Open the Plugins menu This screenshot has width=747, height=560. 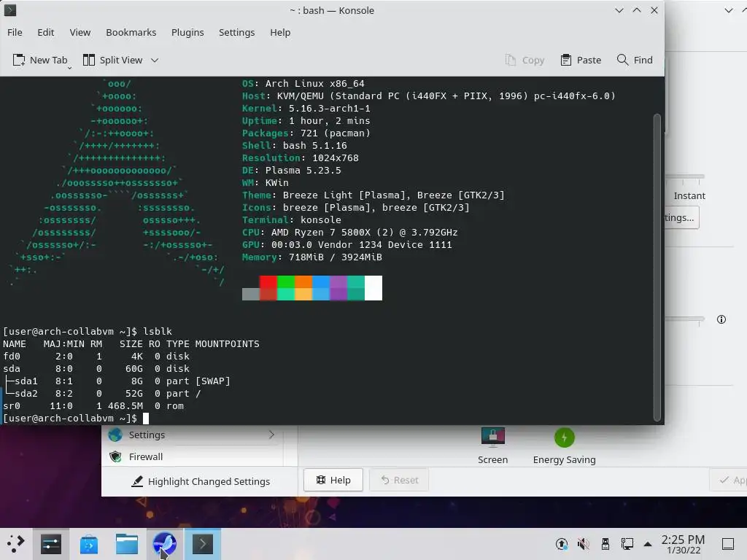(187, 32)
